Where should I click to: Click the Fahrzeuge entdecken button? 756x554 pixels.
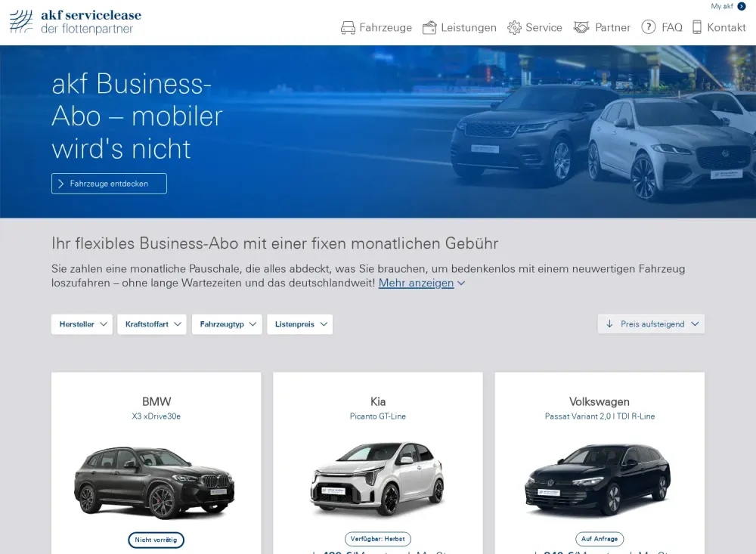click(109, 184)
